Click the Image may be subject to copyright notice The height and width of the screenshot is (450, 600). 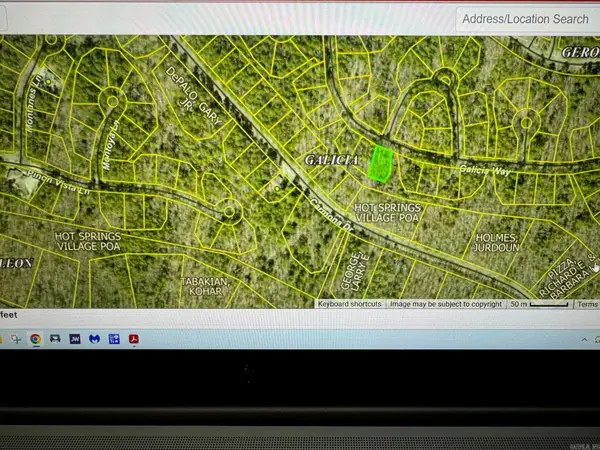point(445,303)
